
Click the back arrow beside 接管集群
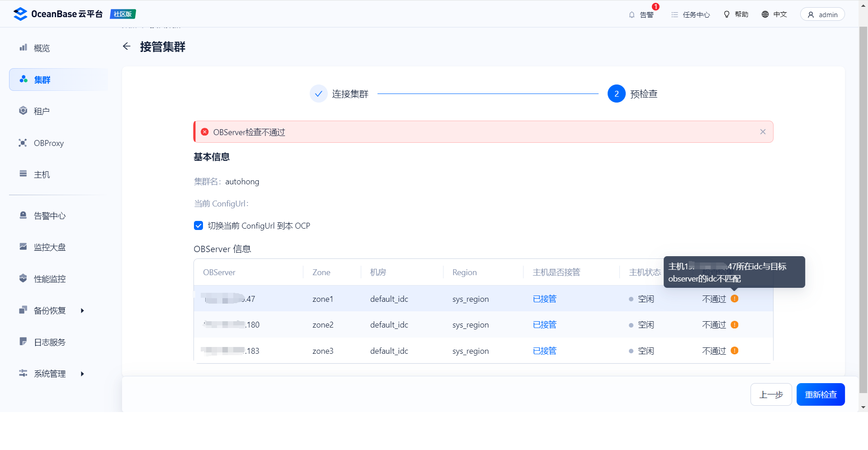(x=127, y=47)
